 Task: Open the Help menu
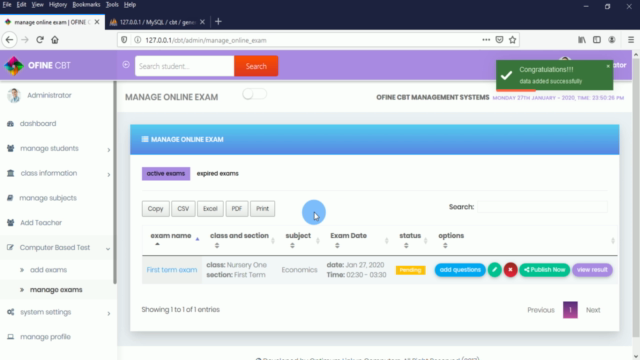click(130, 4)
